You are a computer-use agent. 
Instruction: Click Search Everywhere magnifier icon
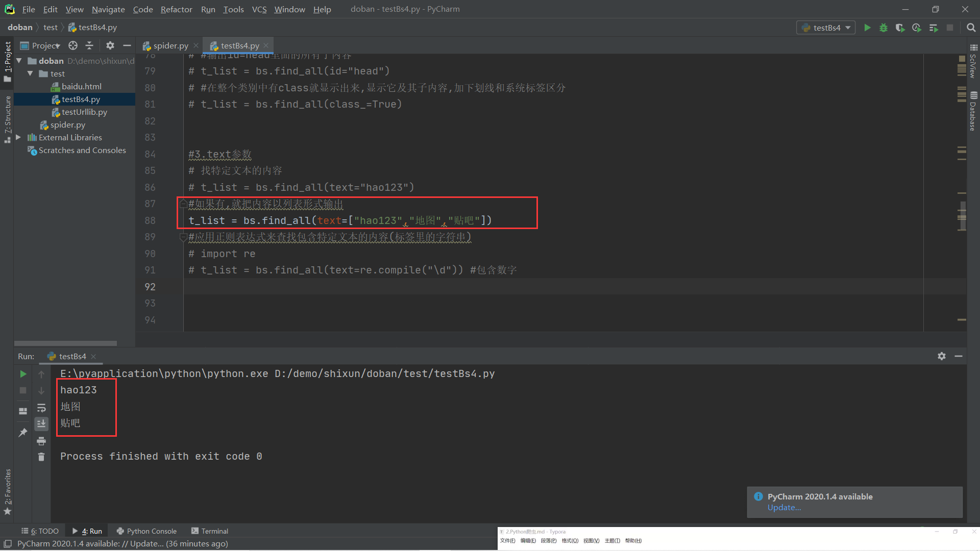[x=971, y=28]
